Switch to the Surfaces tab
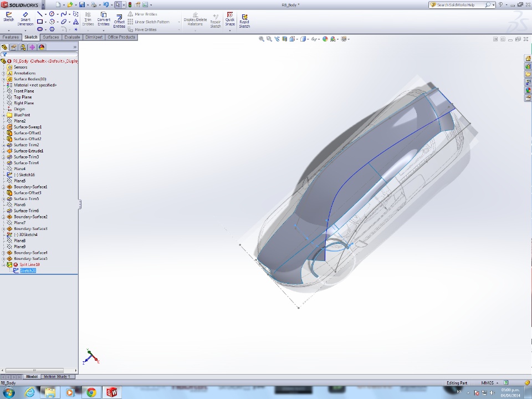This screenshot has width=532, height=399. (51, 37)
